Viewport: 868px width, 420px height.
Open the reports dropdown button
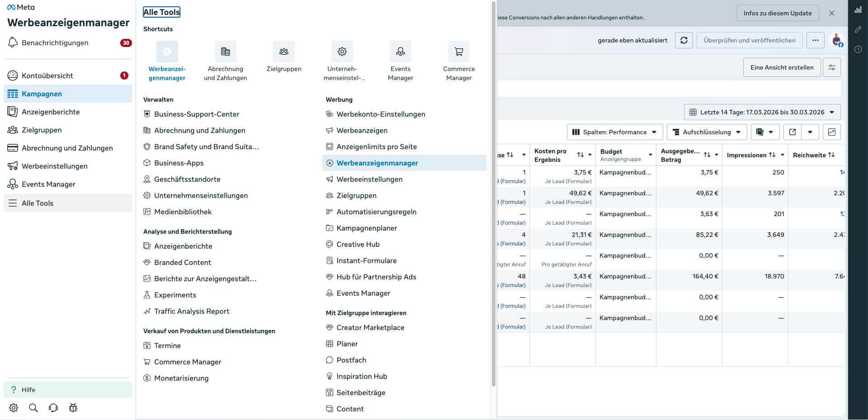(765, 132)
